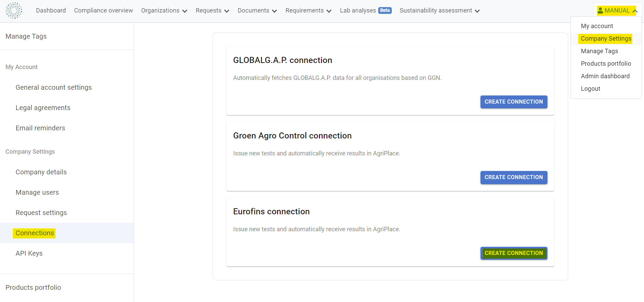Screen dimensions: 644x302
Task: Click the Company Settings sidebar section label
Action: click(30, 152)
